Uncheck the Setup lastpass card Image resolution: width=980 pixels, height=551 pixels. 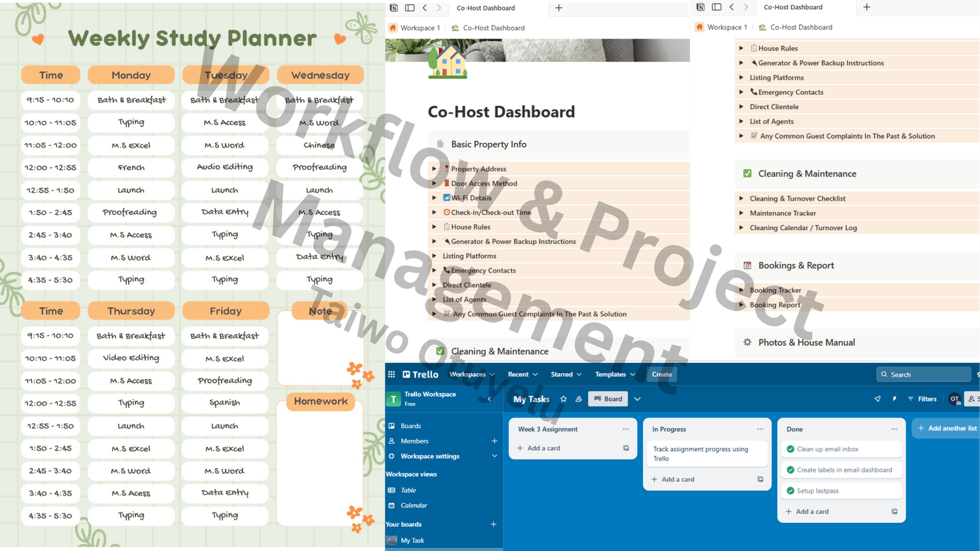[791, 491]
